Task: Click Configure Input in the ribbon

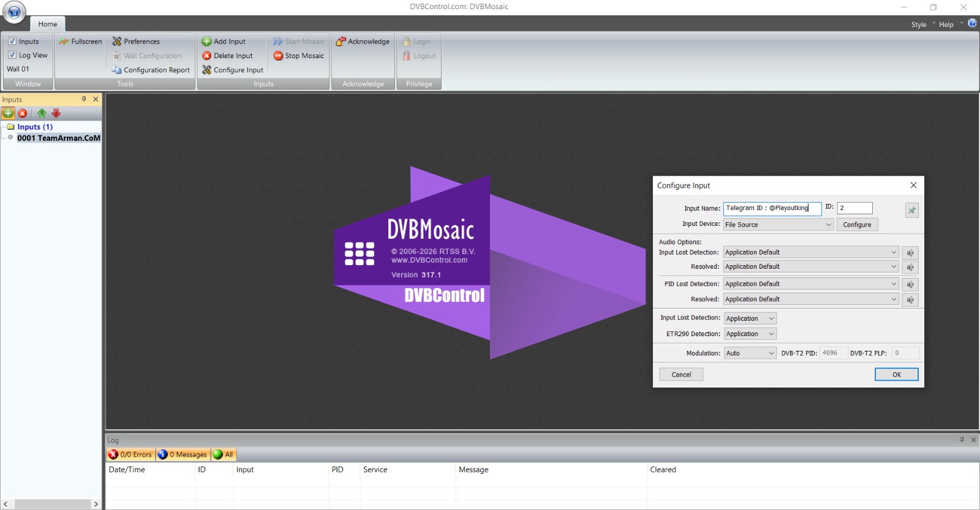Action: 233,70
